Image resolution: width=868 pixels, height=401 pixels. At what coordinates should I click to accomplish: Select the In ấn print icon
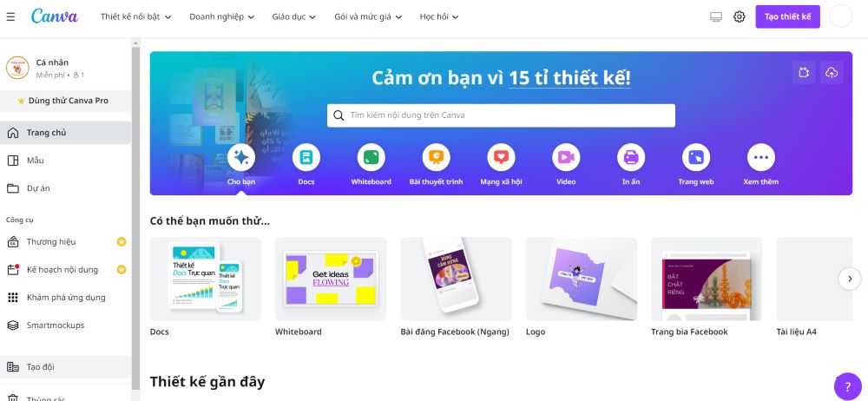[631, 158]
